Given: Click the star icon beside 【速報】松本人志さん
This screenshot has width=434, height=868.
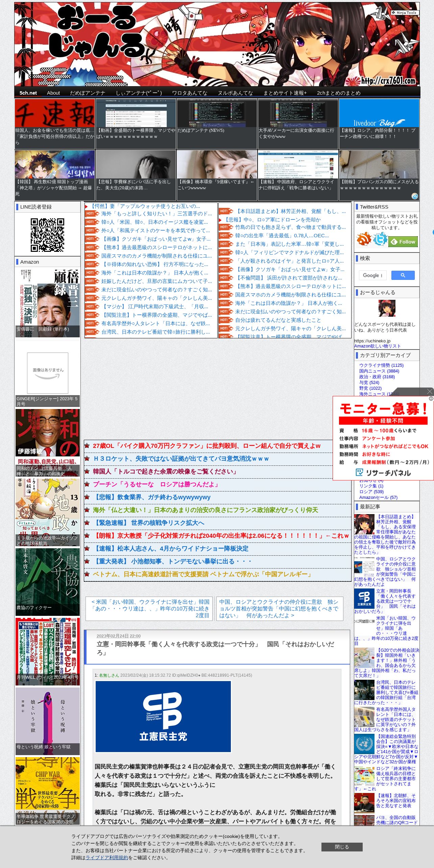Looking at the screenshot, I should point(87,548).
